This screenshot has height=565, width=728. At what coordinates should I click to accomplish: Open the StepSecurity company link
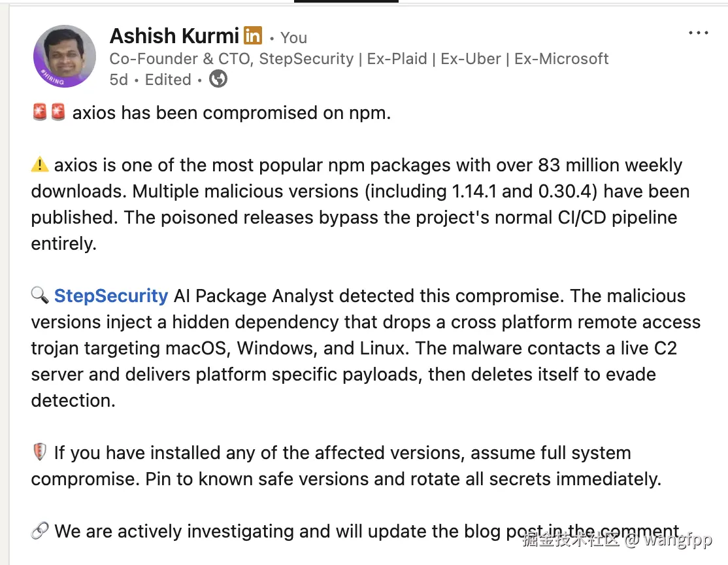pyautogui.click(x=111, y=296)
